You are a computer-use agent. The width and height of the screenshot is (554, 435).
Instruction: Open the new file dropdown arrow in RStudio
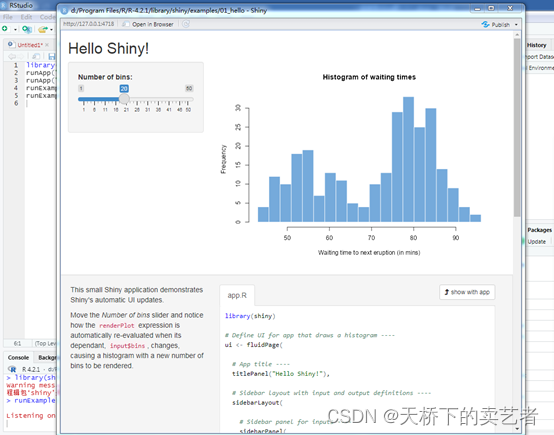15,30
